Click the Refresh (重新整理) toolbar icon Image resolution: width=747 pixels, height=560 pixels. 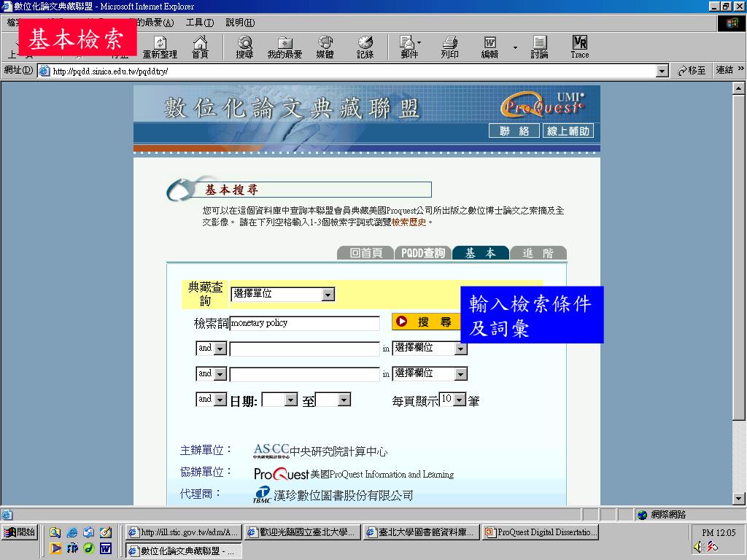pyautogui.click(x=160, y=47)
